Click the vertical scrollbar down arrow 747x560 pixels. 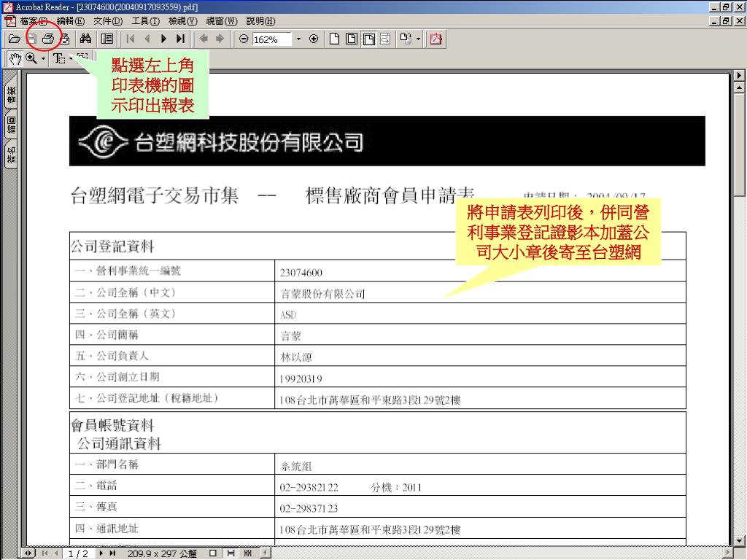pyautogui.click(x=739, y=540)
